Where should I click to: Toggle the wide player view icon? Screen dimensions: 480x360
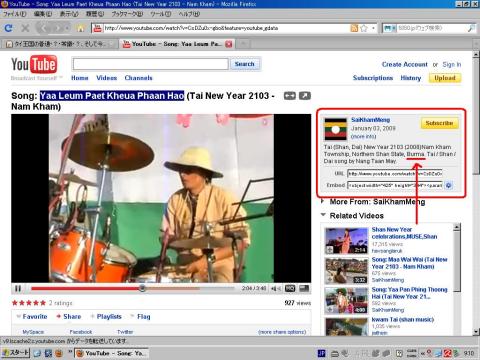289,96
